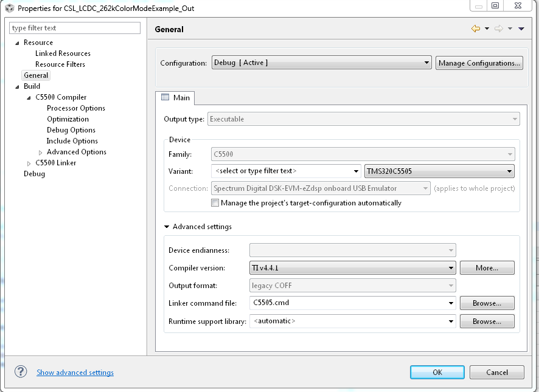Expand the C5500 Linker tree node

pyautogui.click(x=29, y=163)
